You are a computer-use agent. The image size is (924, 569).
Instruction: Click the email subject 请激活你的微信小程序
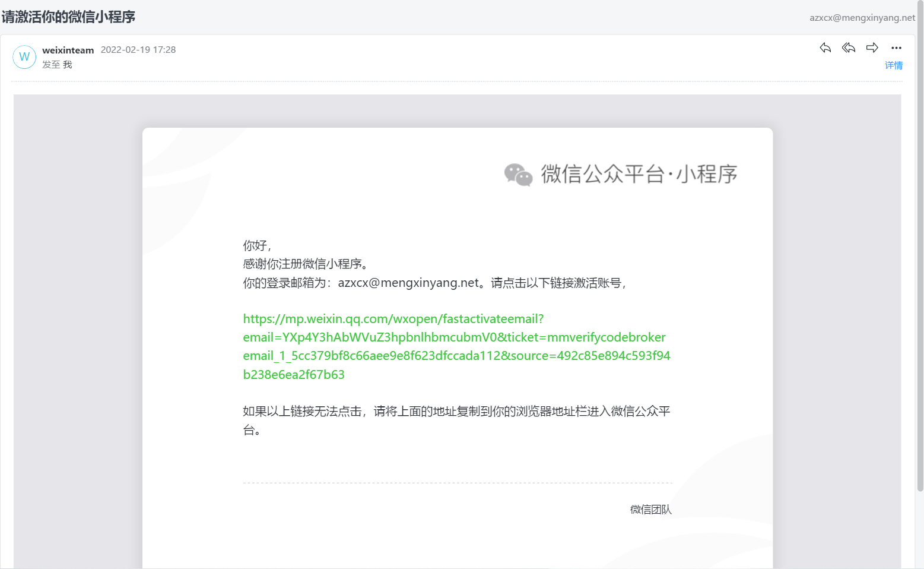(68, 17)
